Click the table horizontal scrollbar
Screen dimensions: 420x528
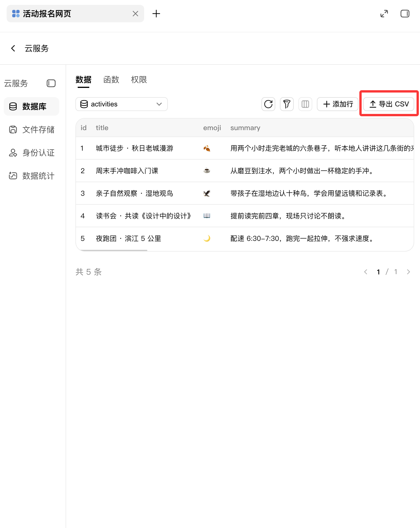pos(114,250)
